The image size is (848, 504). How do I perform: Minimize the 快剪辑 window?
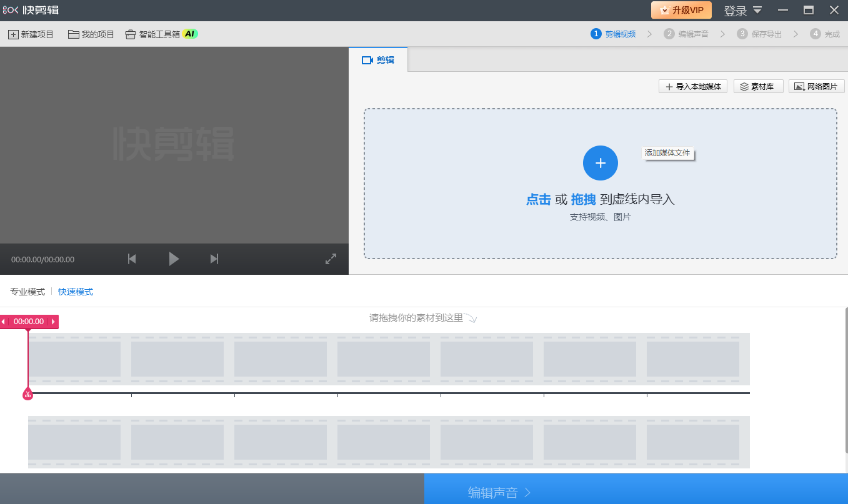[x=782, y=10]
